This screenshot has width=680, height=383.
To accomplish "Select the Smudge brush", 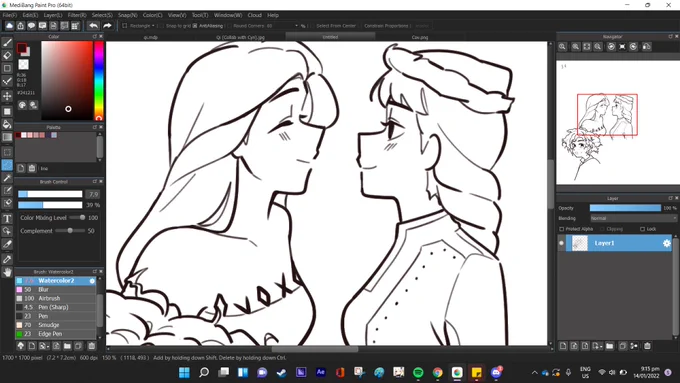I will point(56,325).
